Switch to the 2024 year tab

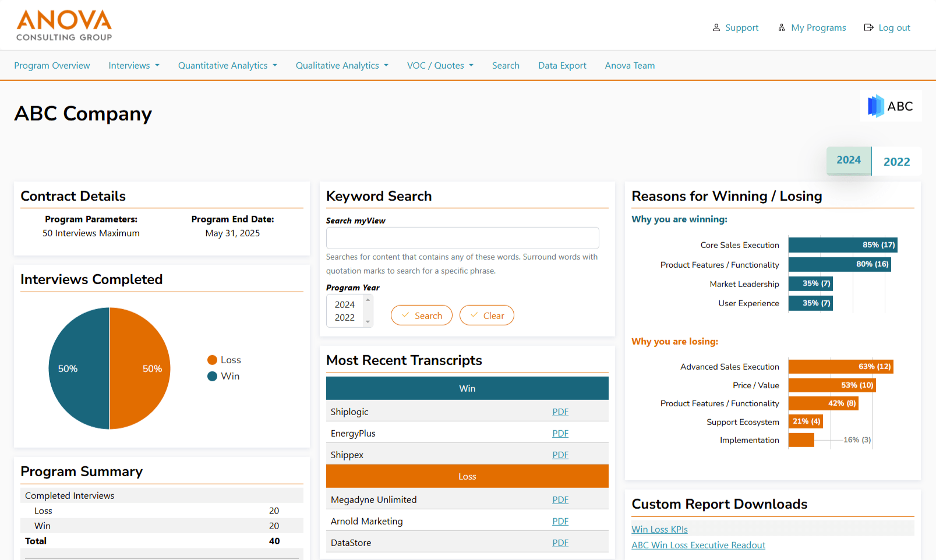[x=849, y=160]
